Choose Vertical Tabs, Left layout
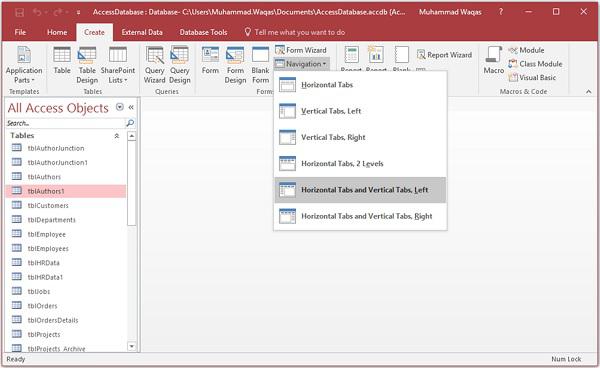Screen dimensions: 600x368 tap(360, 111)
